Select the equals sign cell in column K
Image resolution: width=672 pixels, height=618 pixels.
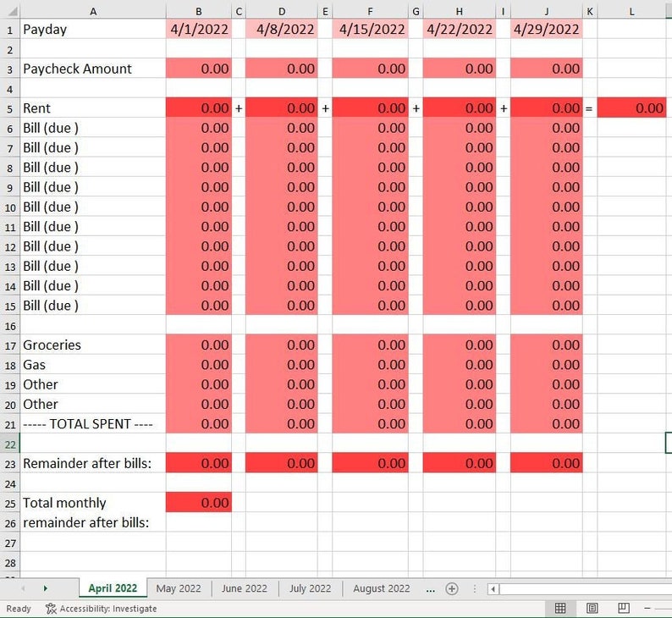coord(590,108)
